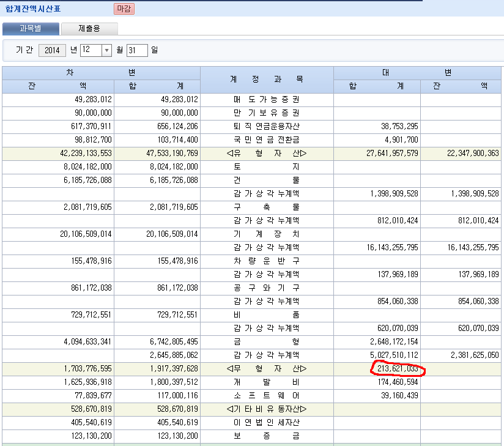Switch to the 과목별 tab
This screenshot has width=504, height=446.
pyautogui.click(x=31, y=29)
